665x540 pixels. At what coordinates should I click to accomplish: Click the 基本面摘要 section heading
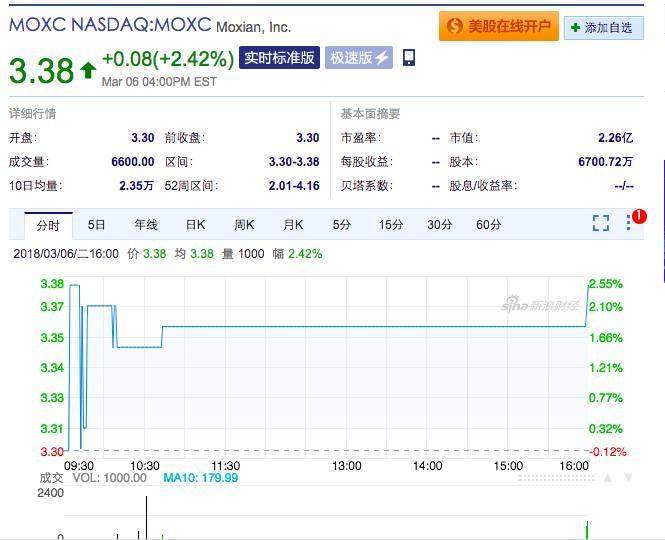point(370,113)
